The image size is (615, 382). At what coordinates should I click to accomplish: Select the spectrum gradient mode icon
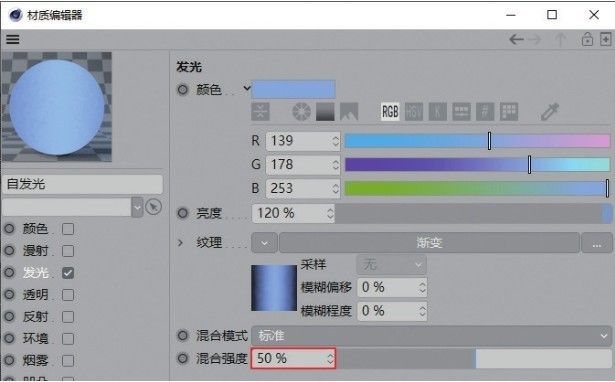pos(325,112)
